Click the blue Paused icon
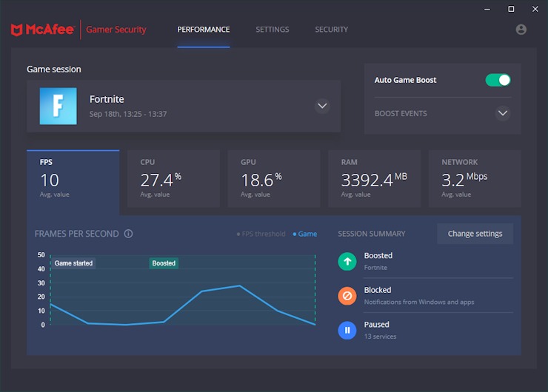Viewport: 548px width, 392px height. point(347,330)
